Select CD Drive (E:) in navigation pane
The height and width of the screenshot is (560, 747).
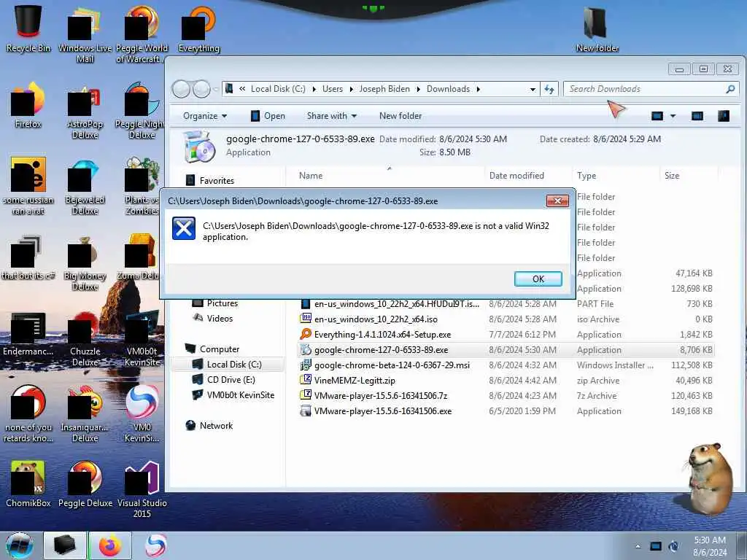click(x=223, y=379)
